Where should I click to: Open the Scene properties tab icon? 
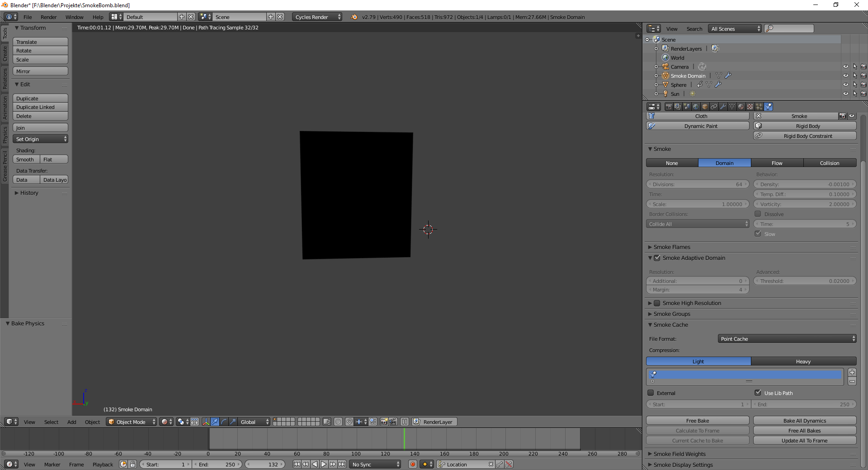tap(687, 107)
